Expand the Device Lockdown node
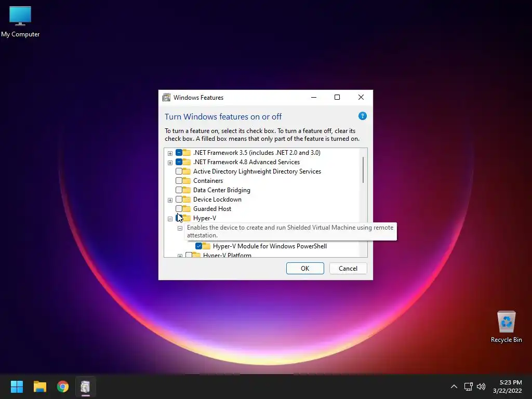The image size is (532, 399). click(170, 200)
